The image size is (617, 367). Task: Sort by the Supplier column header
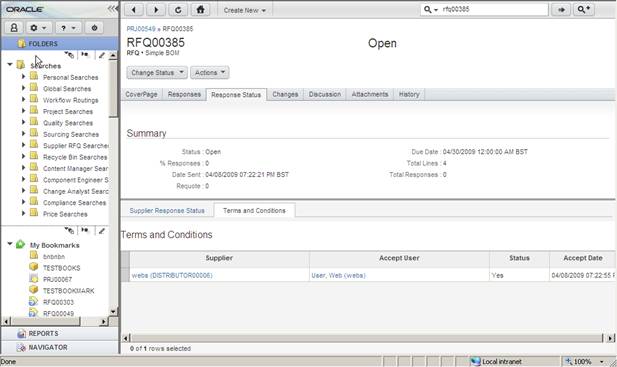pos(219,258)
